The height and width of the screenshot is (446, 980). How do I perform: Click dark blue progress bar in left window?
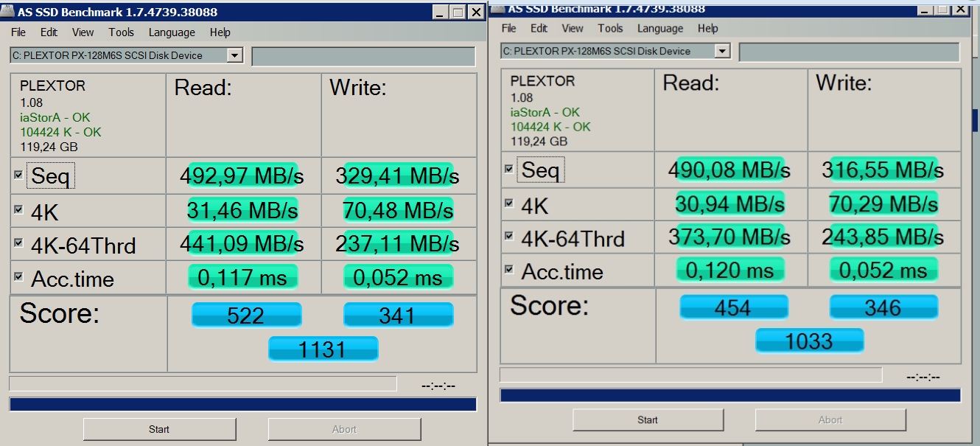click(243, 404)
